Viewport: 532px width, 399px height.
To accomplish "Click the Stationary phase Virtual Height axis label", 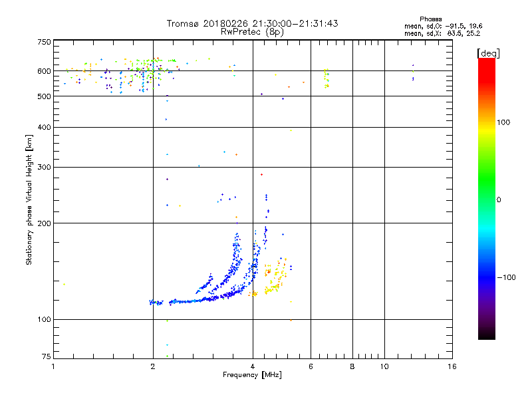I will 29,200.
